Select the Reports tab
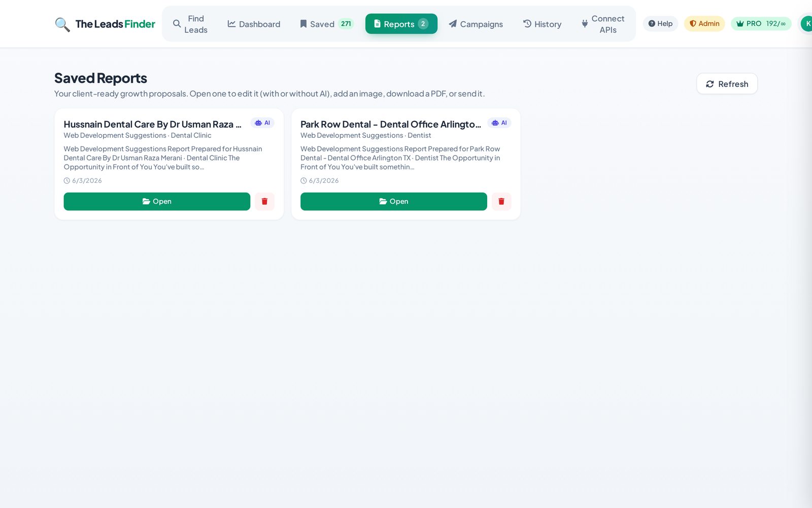This screenshot has width=812, height=508. 401,24
